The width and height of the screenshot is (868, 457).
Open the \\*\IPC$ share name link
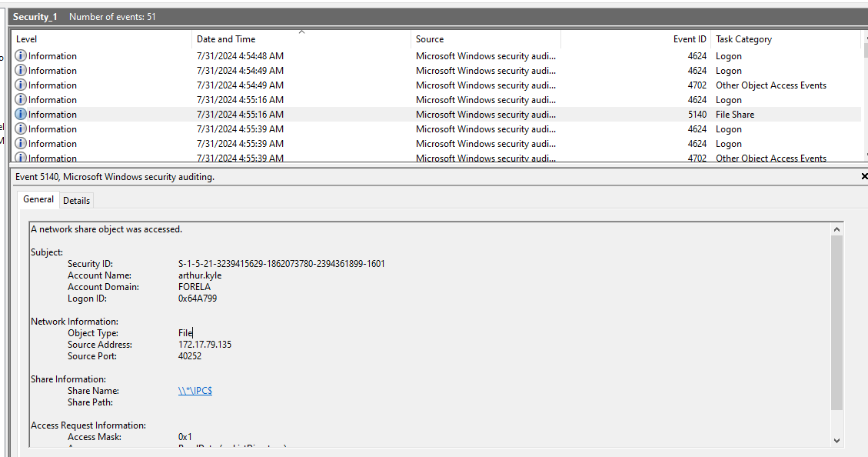pos(195,391)
